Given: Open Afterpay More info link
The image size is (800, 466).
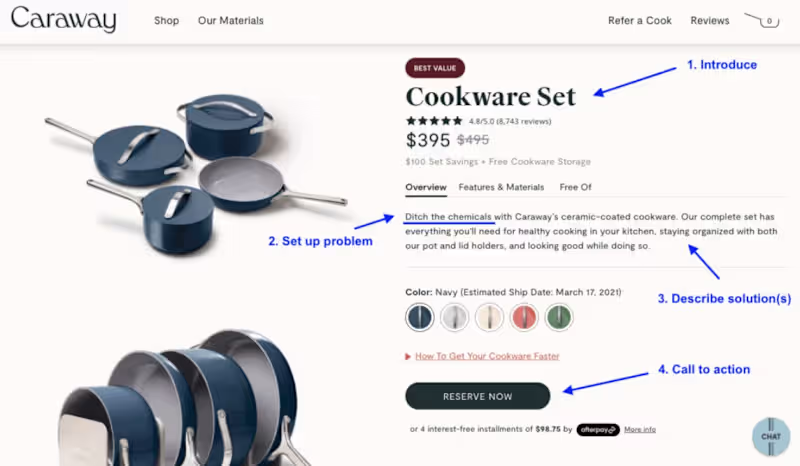Looking at the screenshot, I should coord(640,430).
